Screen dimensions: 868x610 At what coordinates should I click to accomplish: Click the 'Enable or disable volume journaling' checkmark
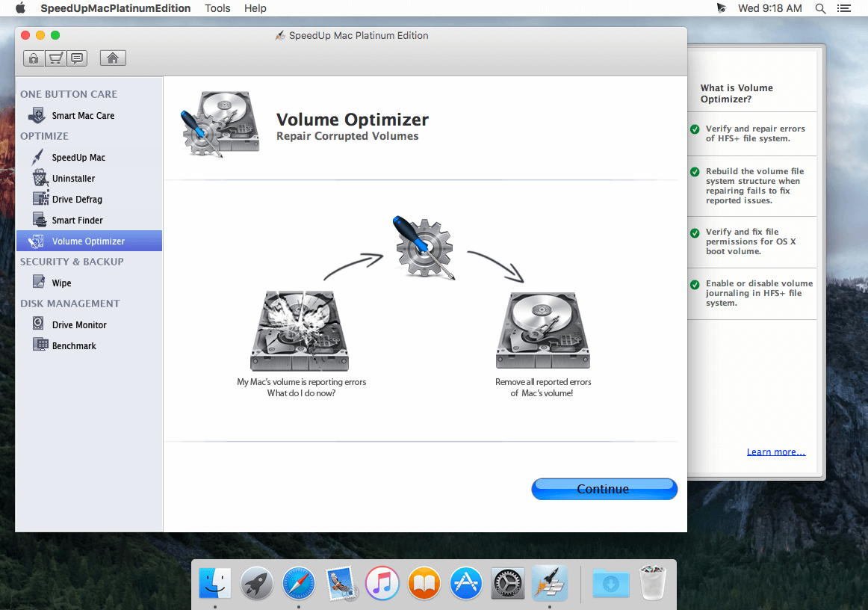695,285
